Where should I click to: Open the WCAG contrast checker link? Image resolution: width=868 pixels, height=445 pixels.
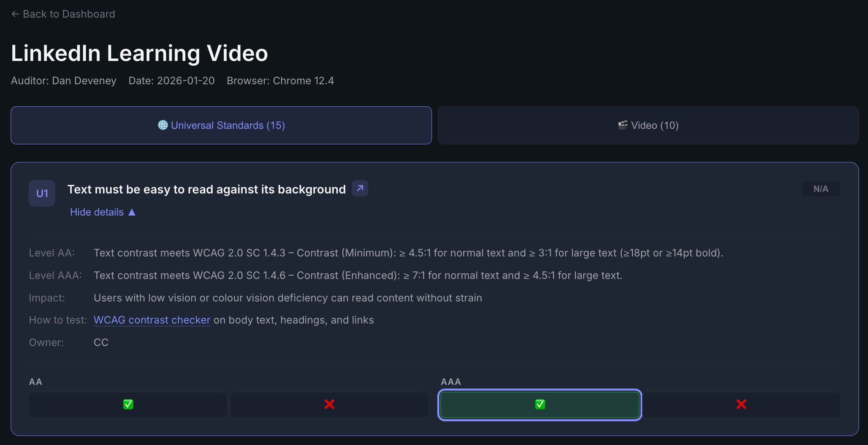152,320
